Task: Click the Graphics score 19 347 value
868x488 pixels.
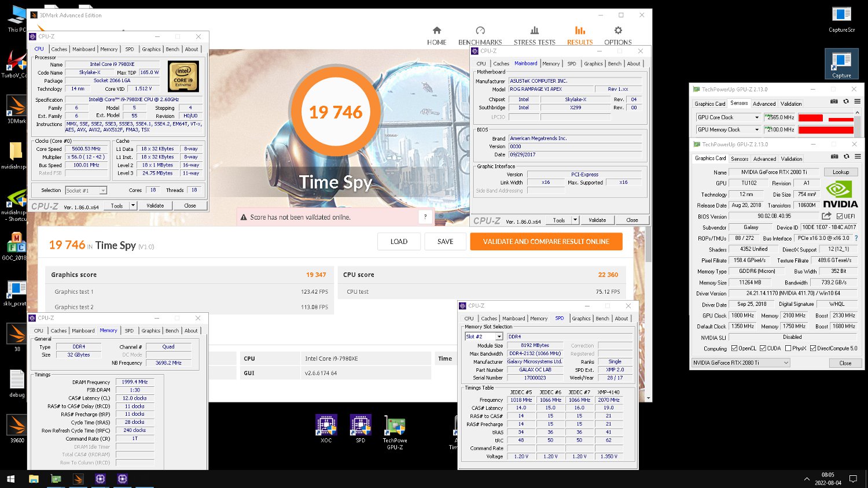Action: click(x=316, y=275)
